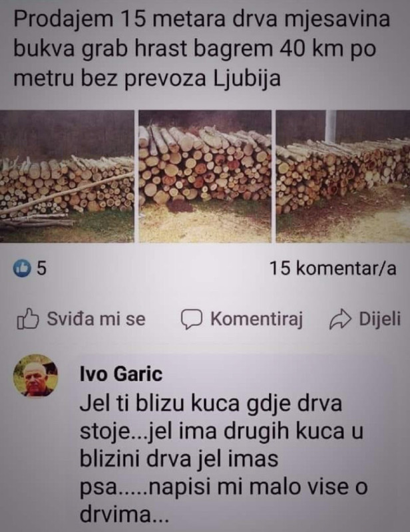Click the comment's last line drvima...
This screenshot has height=532, width=410.
(x=124, y=514)
